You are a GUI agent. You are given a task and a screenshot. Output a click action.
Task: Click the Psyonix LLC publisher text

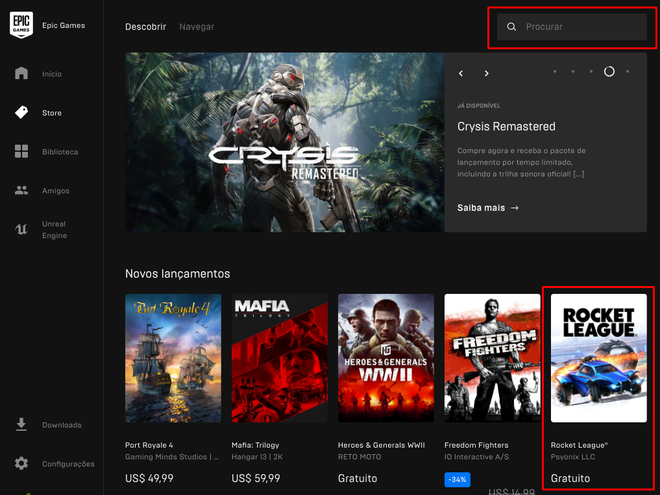pyautogui.click(x=573, y=457)
